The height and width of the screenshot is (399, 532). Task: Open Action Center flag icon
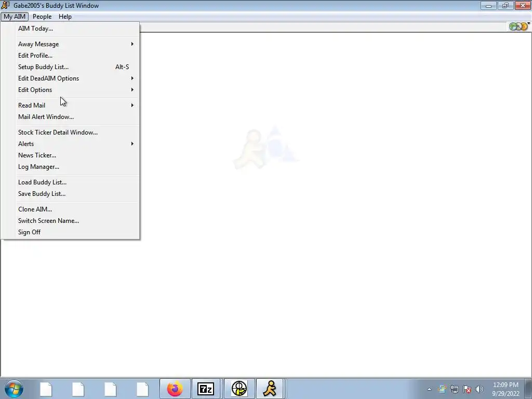467,389
